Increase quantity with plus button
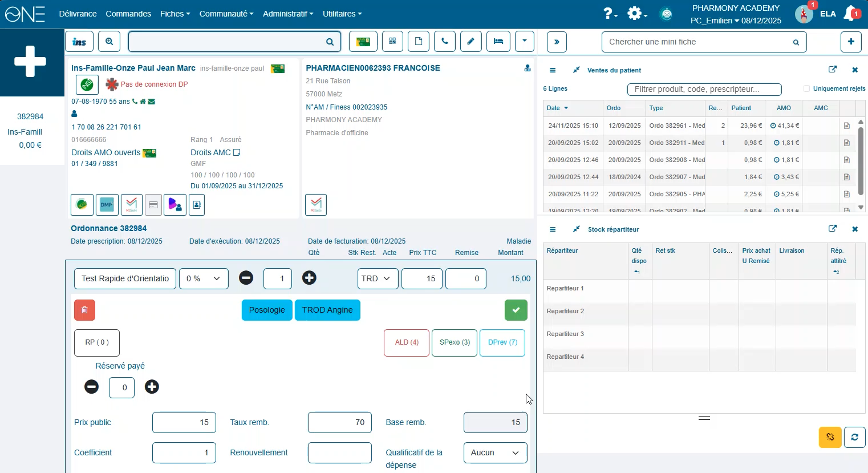868x473 pixels. 309,278
